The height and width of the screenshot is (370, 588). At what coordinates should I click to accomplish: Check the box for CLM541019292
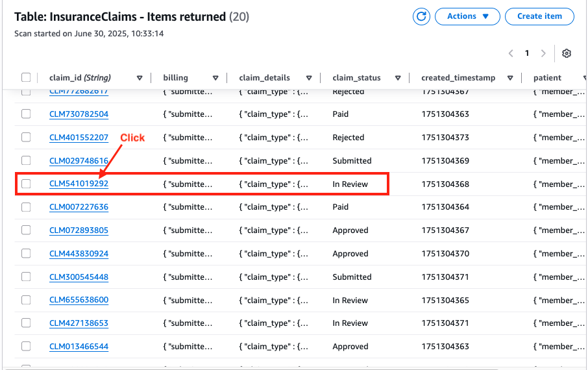click(x=26, y=184)
